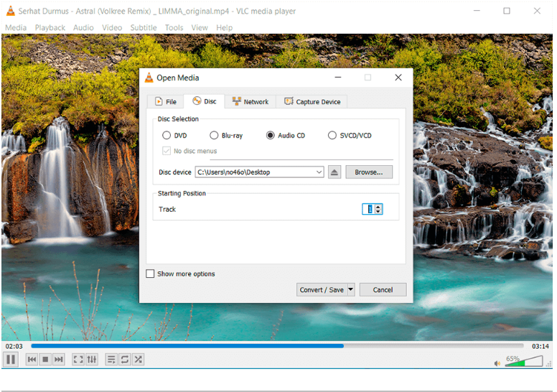This screenshot has height=392, width=557.
Task: Switch to the Disc tab
Action: [x=205, y=101]
